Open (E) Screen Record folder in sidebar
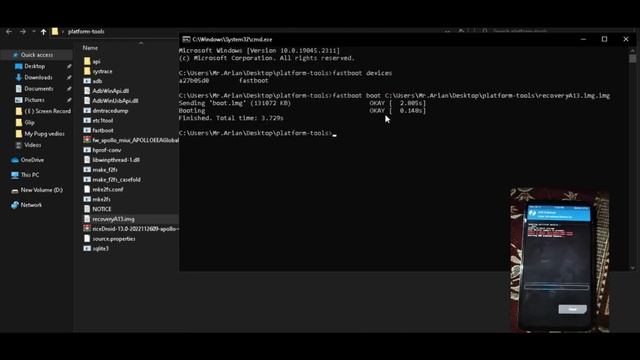 click(47, 111)
